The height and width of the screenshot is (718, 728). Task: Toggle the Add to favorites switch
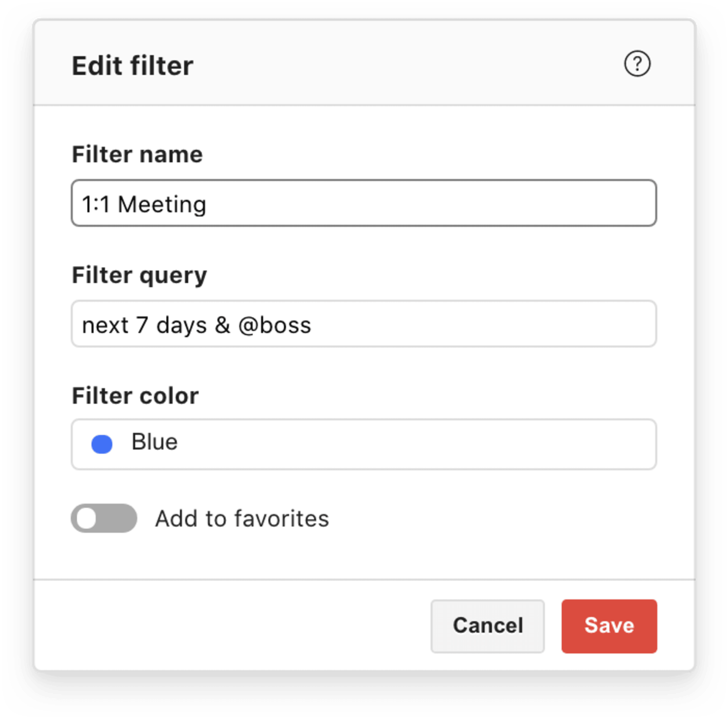click(104, 518)
